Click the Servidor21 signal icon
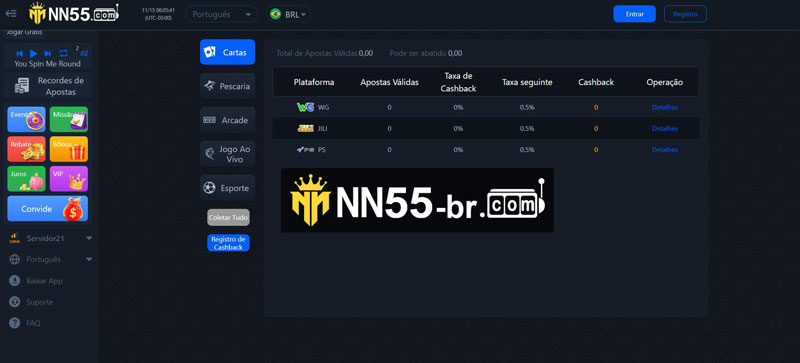The height and width of the screenshot is (363, 800). click(x=14, y=238)
